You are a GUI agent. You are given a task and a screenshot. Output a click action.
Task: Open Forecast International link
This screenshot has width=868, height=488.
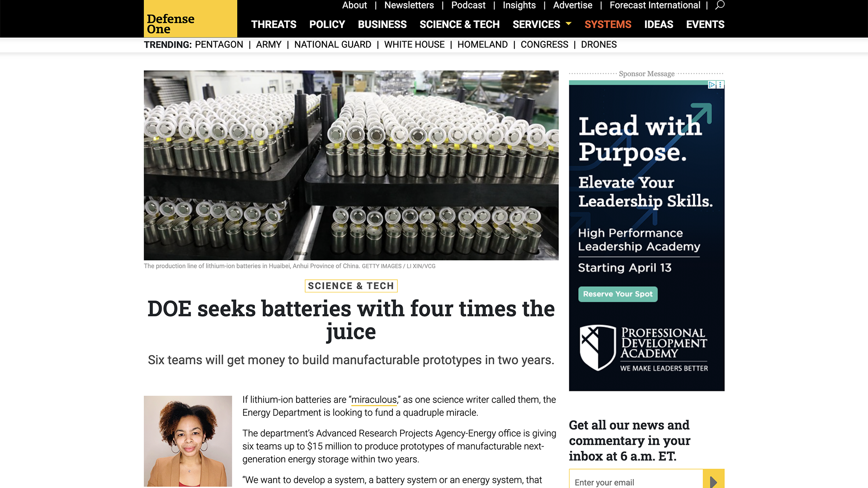655,5
